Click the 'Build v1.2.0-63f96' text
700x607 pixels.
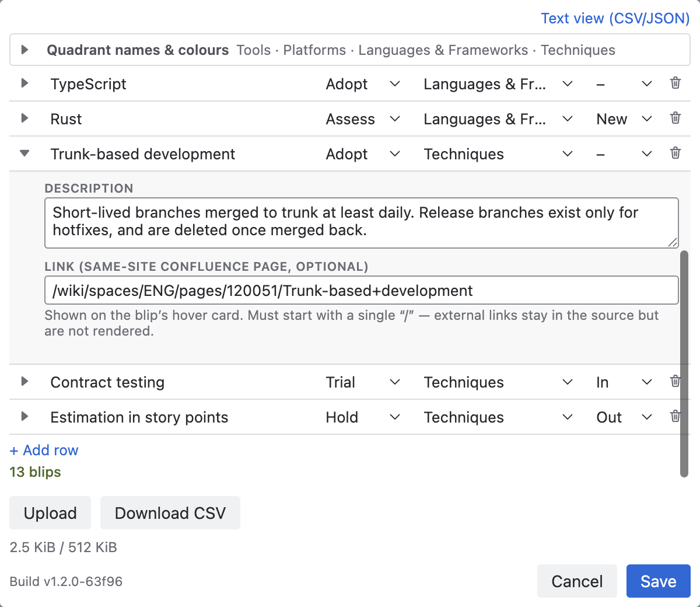click(x=66, y=581)
